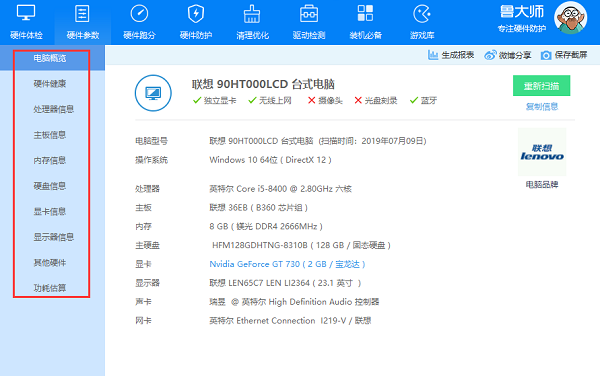The height and width of the screenshot is (376, 600).
Task: Click the 鲁大师 avatar picture
Action: point(571,17)
